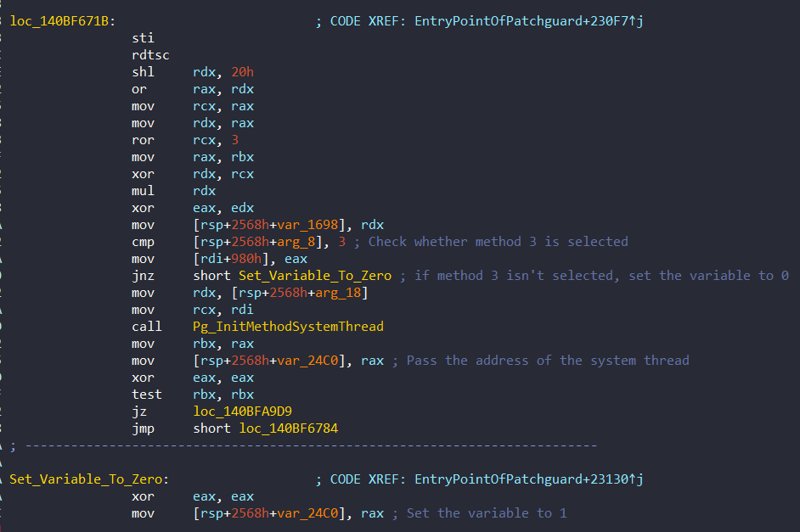Image resolution: width=800 pixels, height=532 pixels.
Task: Click the mul rdx instruction
Action: tap(173, 191)
